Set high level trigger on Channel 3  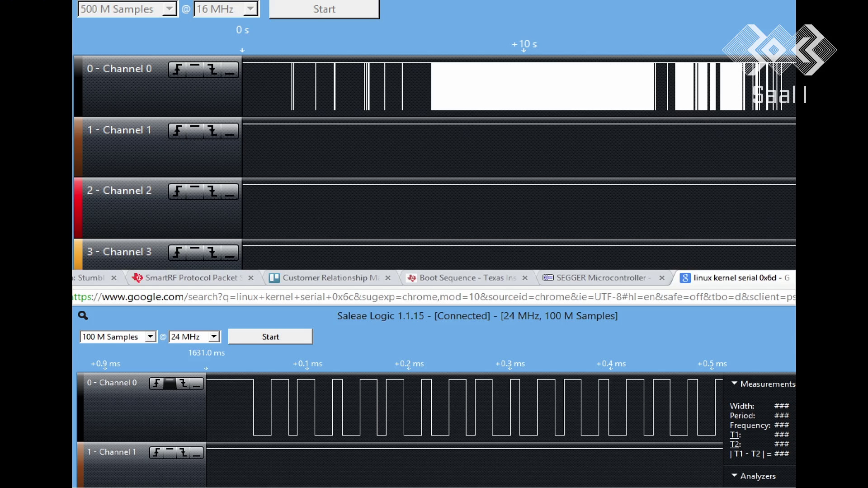point(195,253)
